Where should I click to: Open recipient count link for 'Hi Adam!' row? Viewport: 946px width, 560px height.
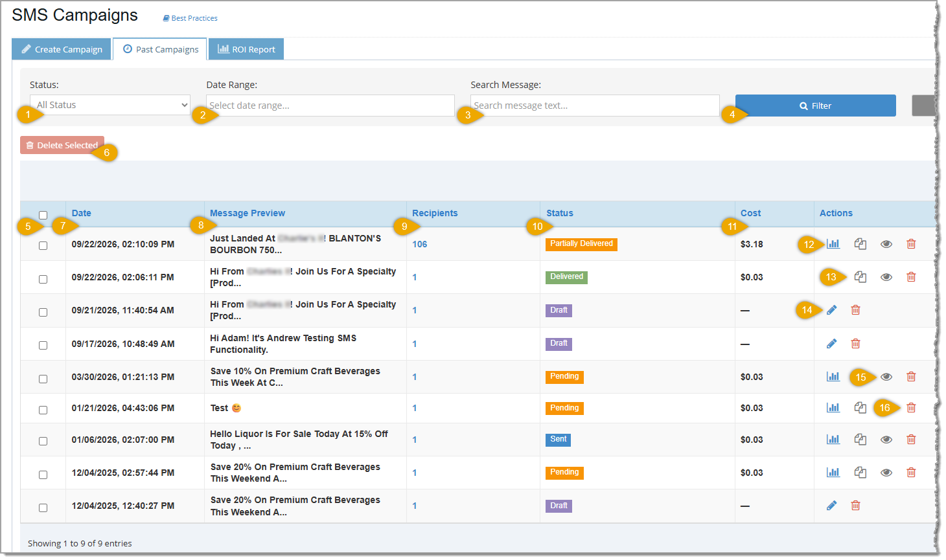[415, 344]
